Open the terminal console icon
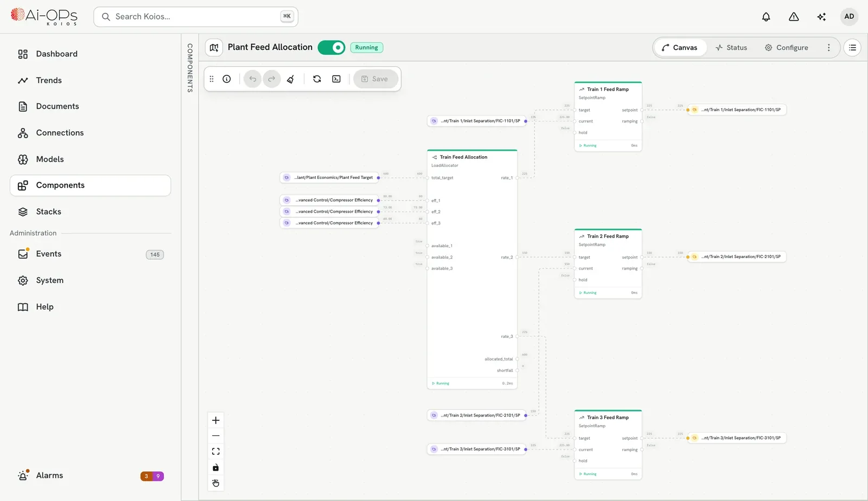 (336, 79)
